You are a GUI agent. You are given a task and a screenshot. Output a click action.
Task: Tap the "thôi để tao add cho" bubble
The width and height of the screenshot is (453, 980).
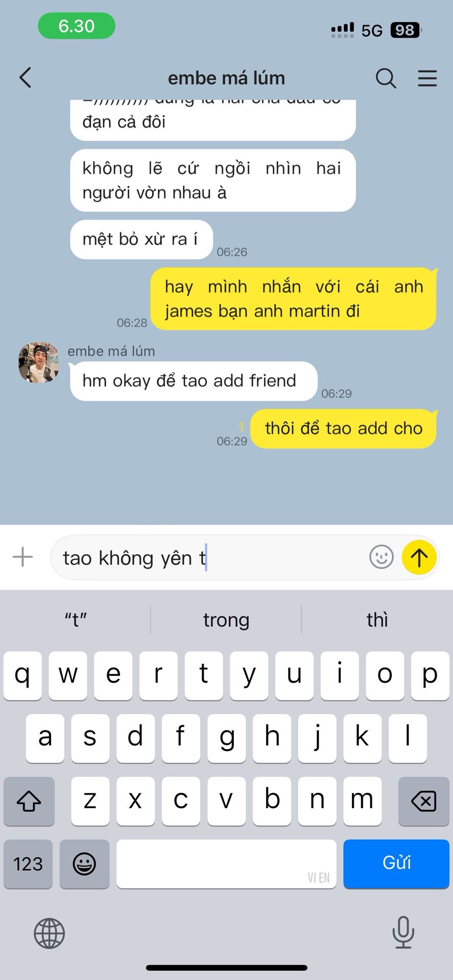tap(344, 429)
